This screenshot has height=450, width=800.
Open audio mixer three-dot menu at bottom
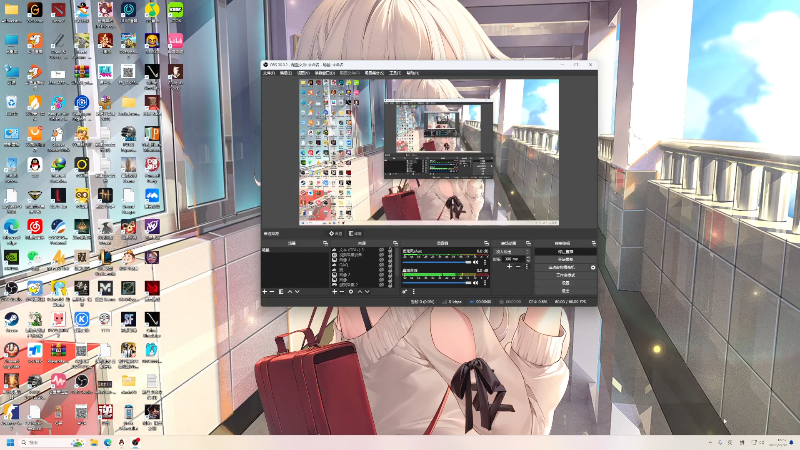414,292
